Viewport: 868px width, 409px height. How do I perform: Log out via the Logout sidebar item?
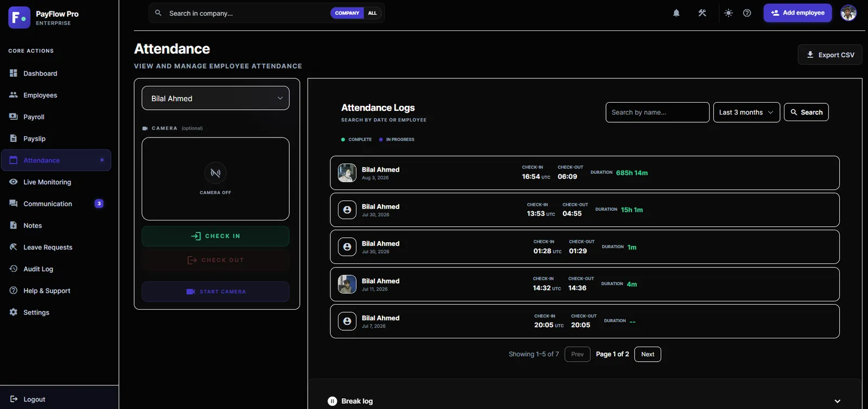[x=60, y=399]
